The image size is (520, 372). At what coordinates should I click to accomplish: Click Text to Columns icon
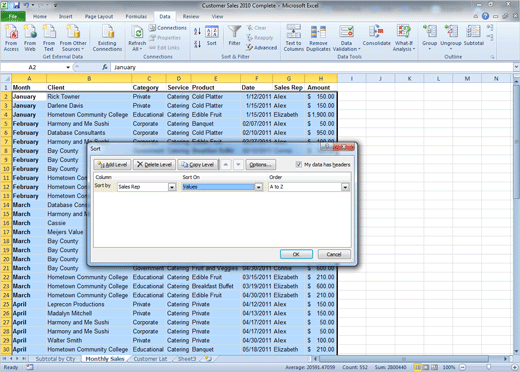click(293, 38)
